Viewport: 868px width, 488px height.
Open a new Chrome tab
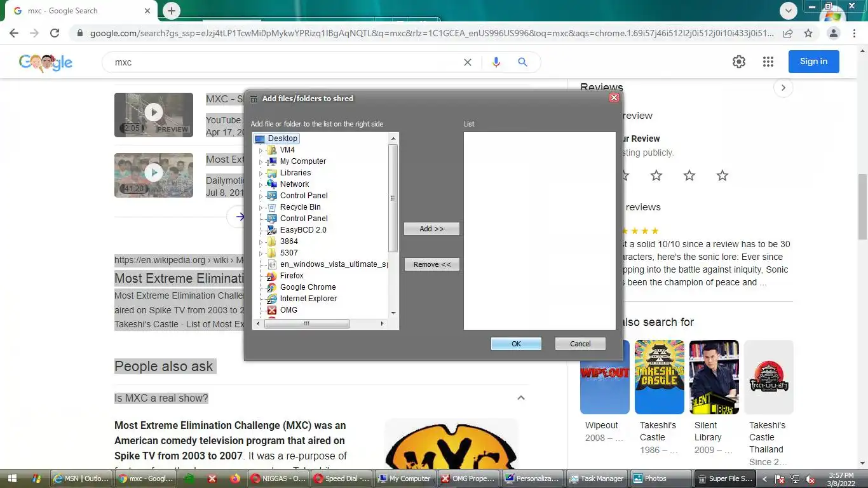tap(172, 11)
